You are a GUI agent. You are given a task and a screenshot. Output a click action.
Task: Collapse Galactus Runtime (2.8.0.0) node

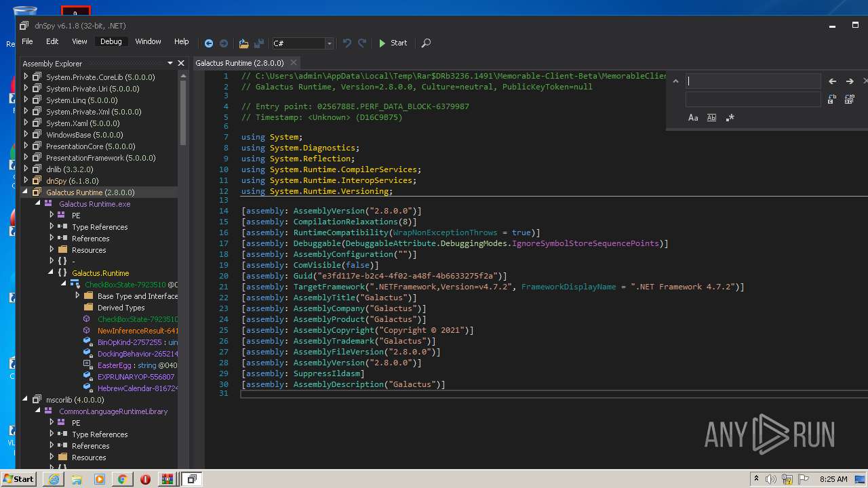click(26, 192)
